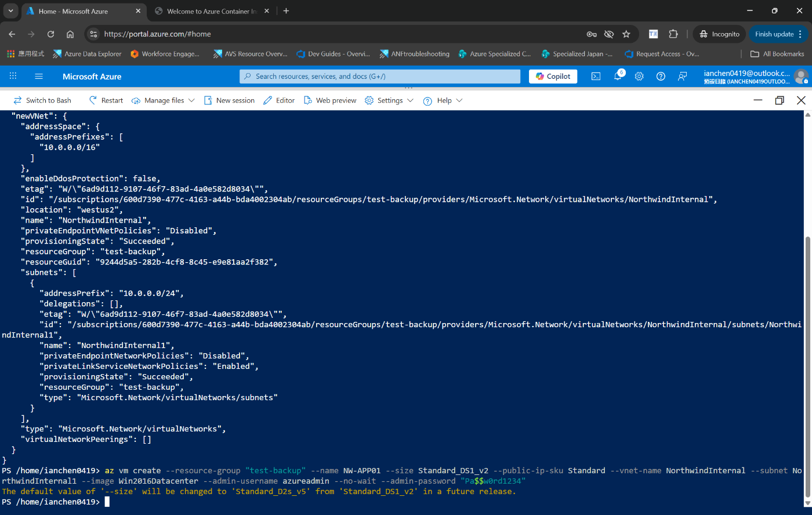The width and height of the screenshot is (812, 515).
Task: View Azure notifications bell
Action: (x=618, y=76)
